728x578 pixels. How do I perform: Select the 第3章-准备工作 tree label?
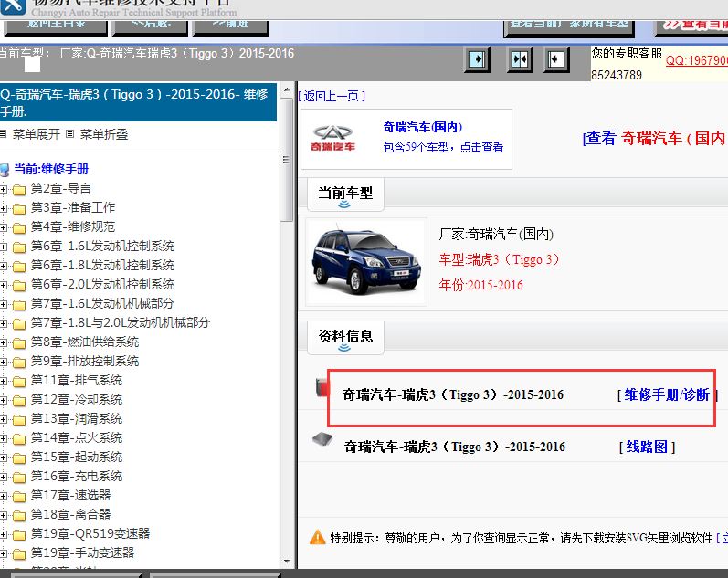coord(73,207)
